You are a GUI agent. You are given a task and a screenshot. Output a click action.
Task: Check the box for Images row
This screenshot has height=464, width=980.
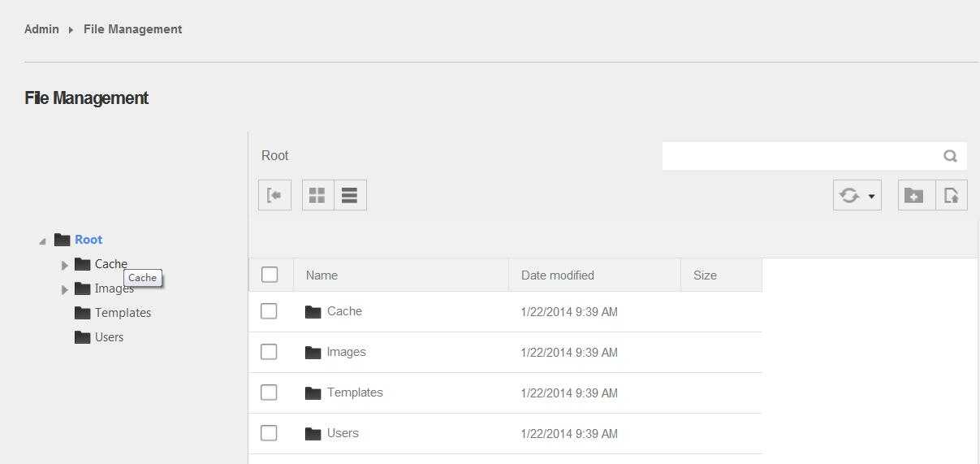(x=269, y=352)
